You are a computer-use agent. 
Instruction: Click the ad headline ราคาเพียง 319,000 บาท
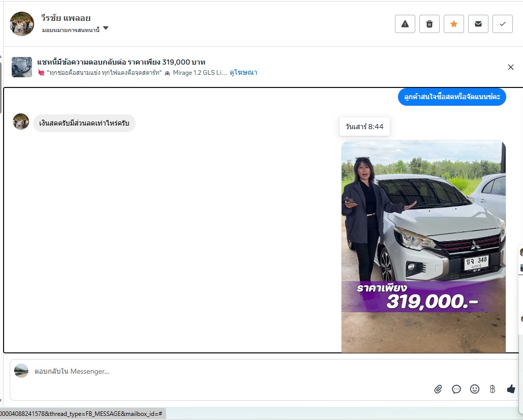(121, 62)
